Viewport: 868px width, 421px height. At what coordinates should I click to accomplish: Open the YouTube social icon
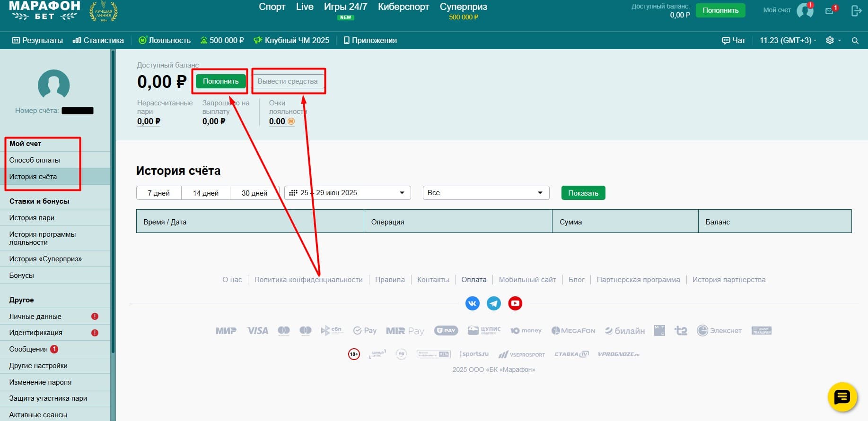pyautogui.click(x=515, y=303)
